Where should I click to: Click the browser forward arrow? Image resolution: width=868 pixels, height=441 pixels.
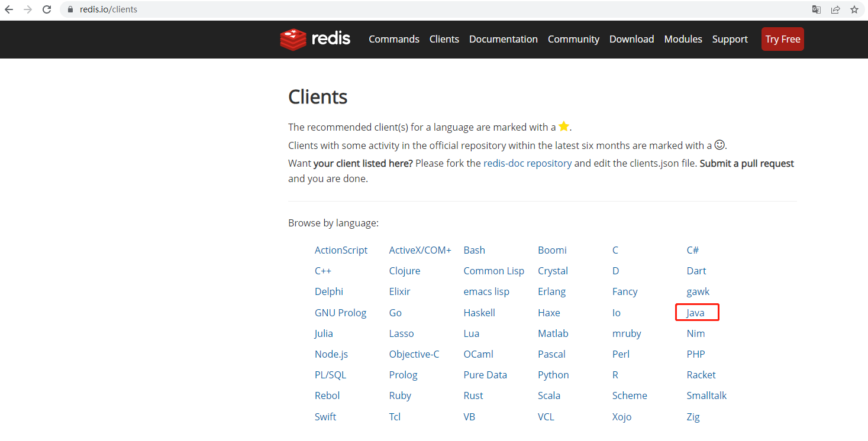27,9
